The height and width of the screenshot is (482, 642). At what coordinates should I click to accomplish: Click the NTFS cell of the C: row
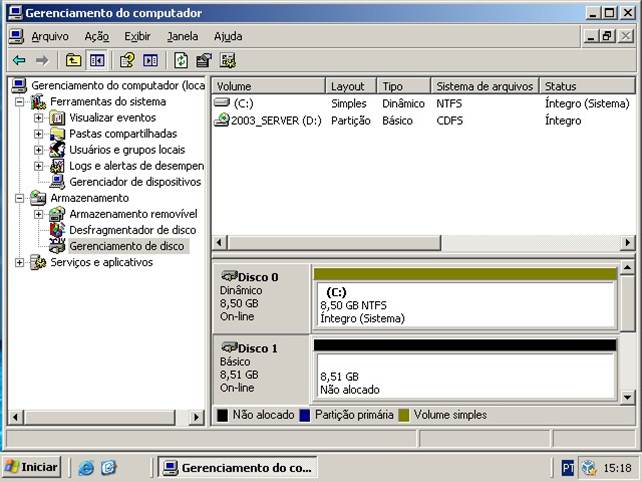point(449,103)
